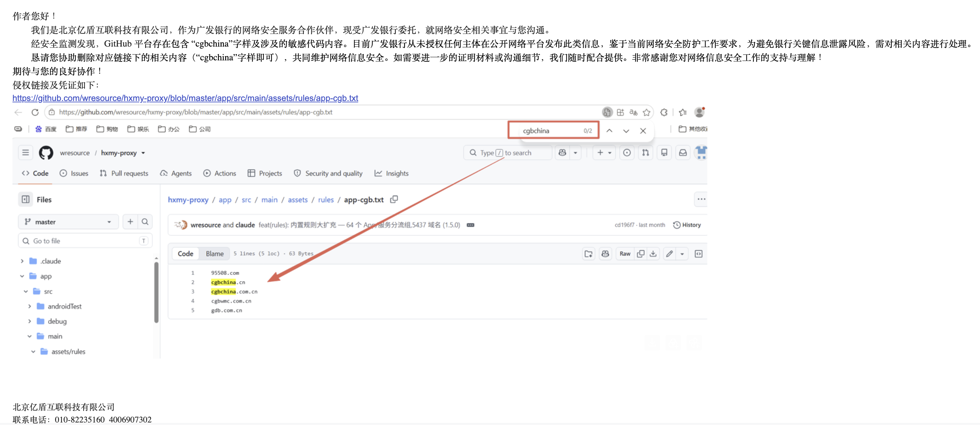Click the browser back arrow
980x431 pixels.
[18, 112]
